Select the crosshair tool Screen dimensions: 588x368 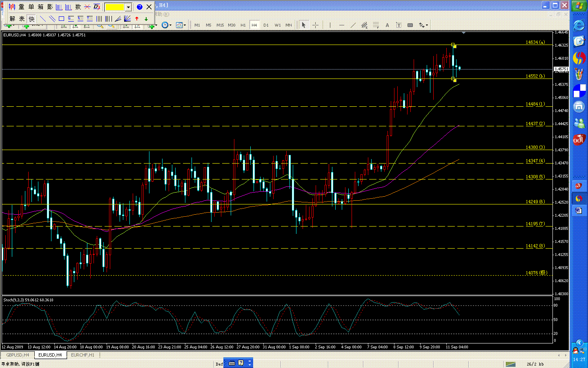tap(315, 25)
